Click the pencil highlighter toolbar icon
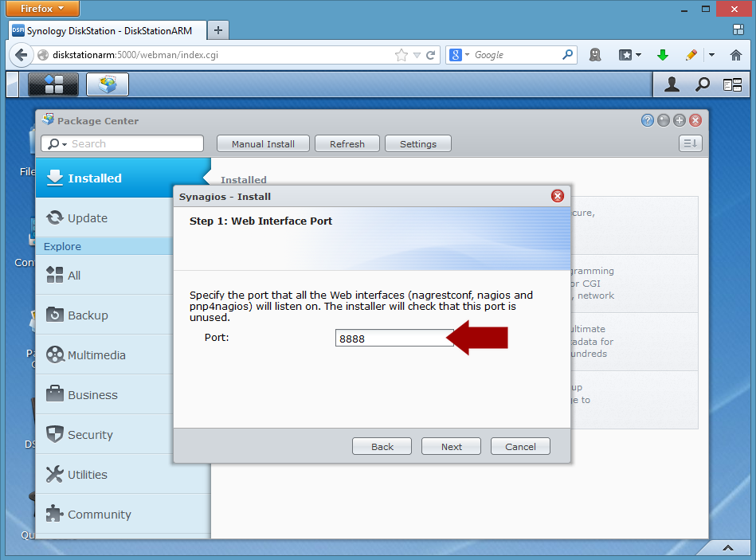Image resolution: width=756 pixels, height=560 pixels. (x=691, y=55)
